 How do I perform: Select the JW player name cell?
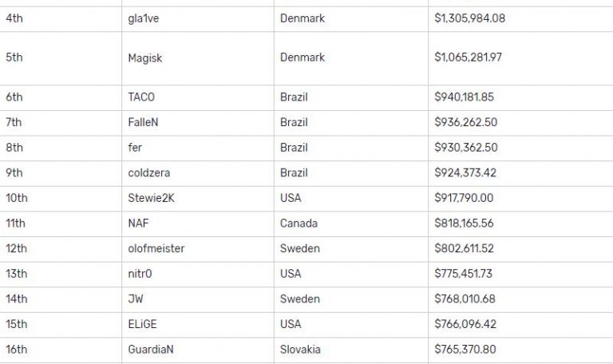(135, 299)
